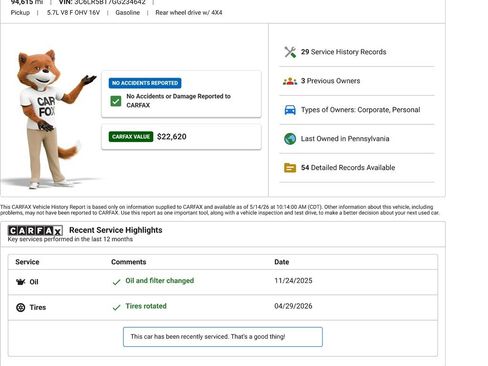This screenshot has height=366, width=488.
Task: Click the CARFAX report disclaimer paragraph
Action: coord(220,210)
